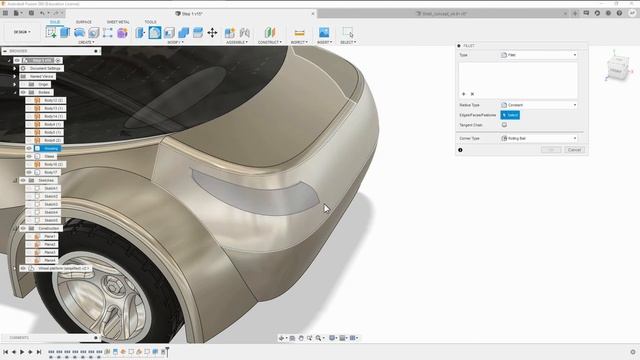Switch to the Tools tab
Viewport: 640px width, 360px height.
[x=150, y=22]
